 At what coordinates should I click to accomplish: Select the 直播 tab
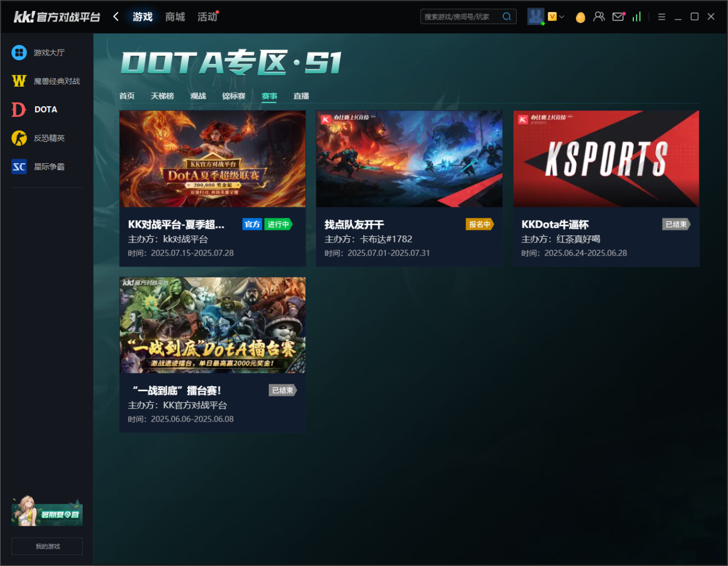click(301, 96)
